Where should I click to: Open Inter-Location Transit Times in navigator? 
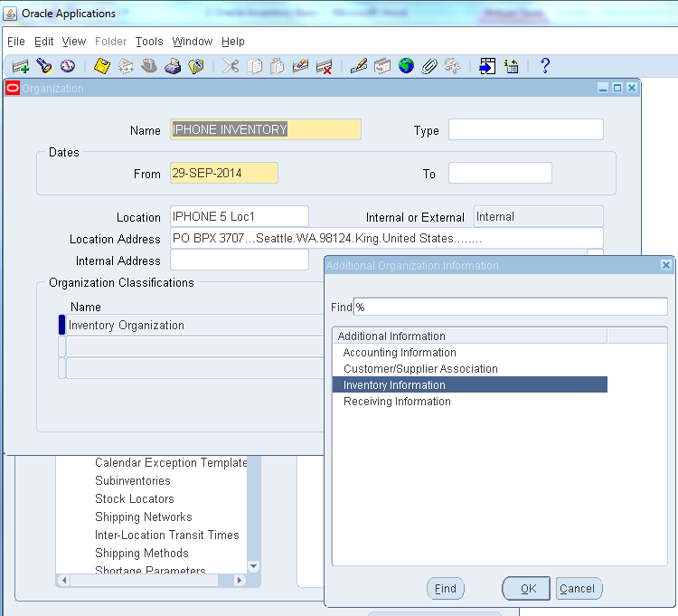tap(167, 535)
